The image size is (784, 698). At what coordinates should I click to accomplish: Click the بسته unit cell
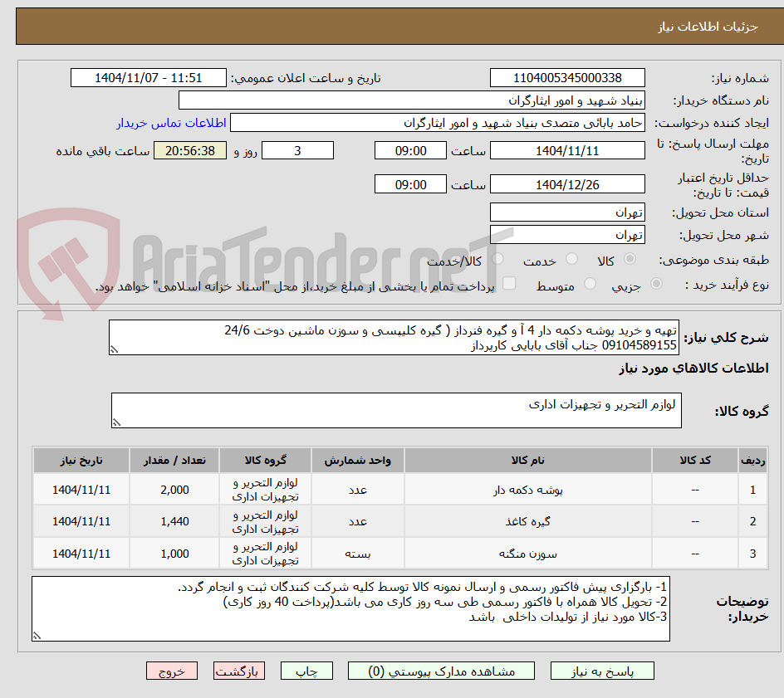point(357,554)
